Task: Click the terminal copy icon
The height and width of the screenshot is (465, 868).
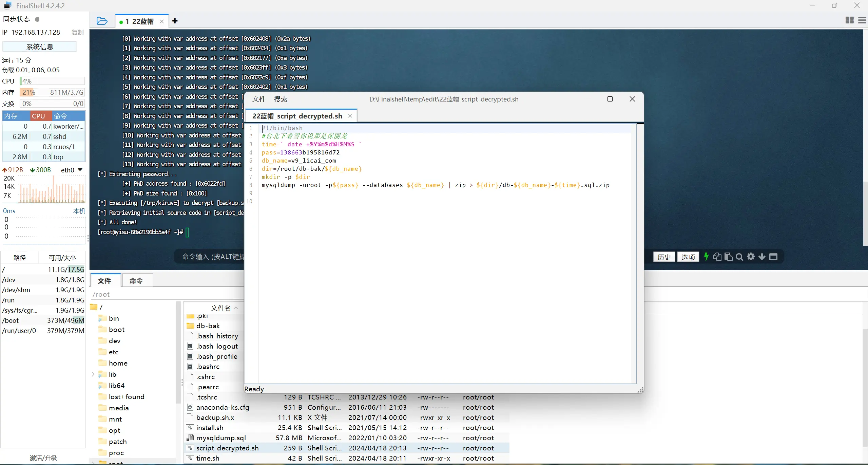Action: [x=717, y=257]
